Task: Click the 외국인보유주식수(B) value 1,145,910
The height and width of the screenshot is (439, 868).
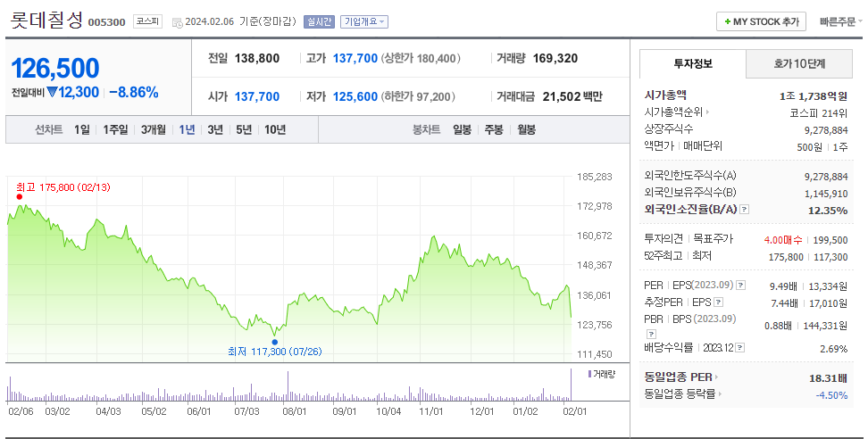Action: point(826,194)
